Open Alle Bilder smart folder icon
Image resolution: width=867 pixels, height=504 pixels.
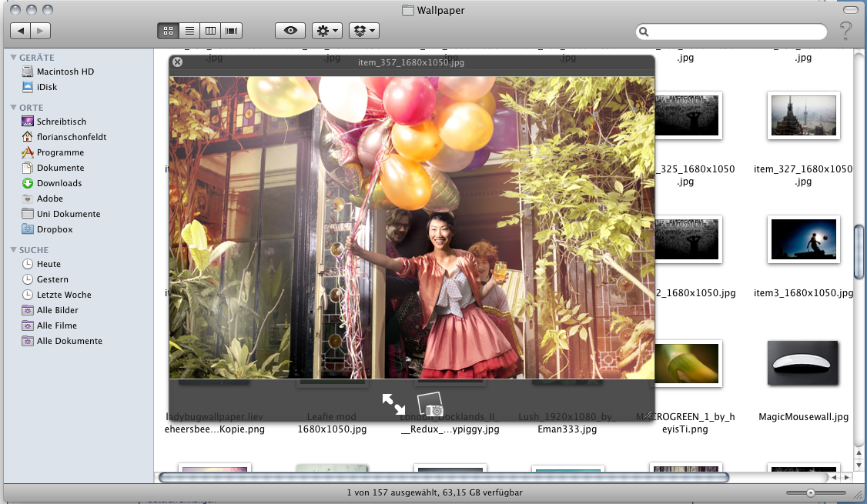coord(28,311)
